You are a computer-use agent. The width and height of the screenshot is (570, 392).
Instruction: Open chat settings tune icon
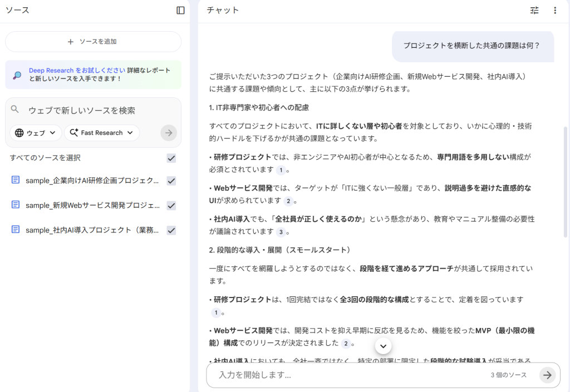[x=534, y=10]
